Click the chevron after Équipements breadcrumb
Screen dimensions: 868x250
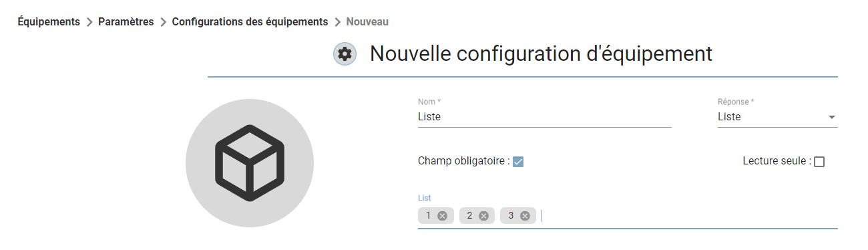tap(89, 22)
